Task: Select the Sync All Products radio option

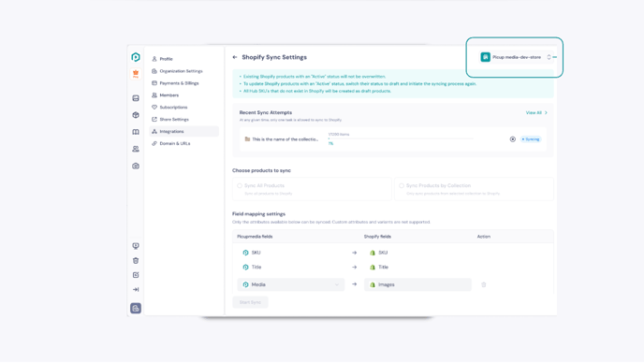Action: 240,185
